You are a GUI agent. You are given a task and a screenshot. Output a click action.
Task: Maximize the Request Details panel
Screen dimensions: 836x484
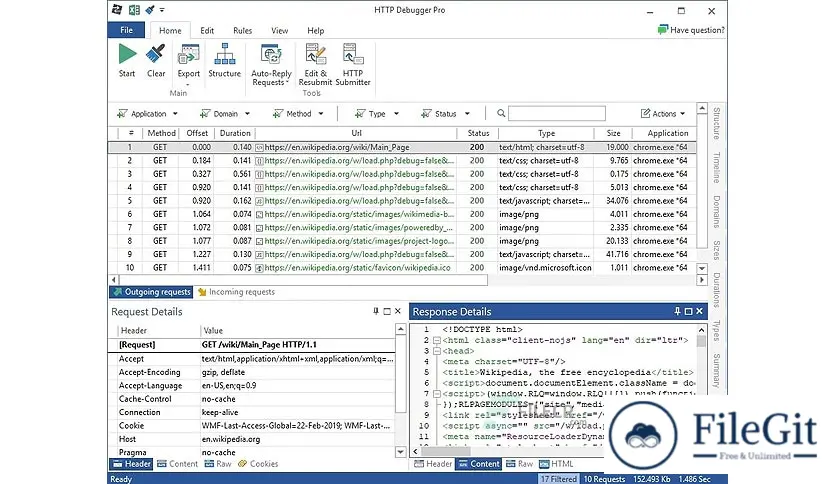tap(387, 311)
